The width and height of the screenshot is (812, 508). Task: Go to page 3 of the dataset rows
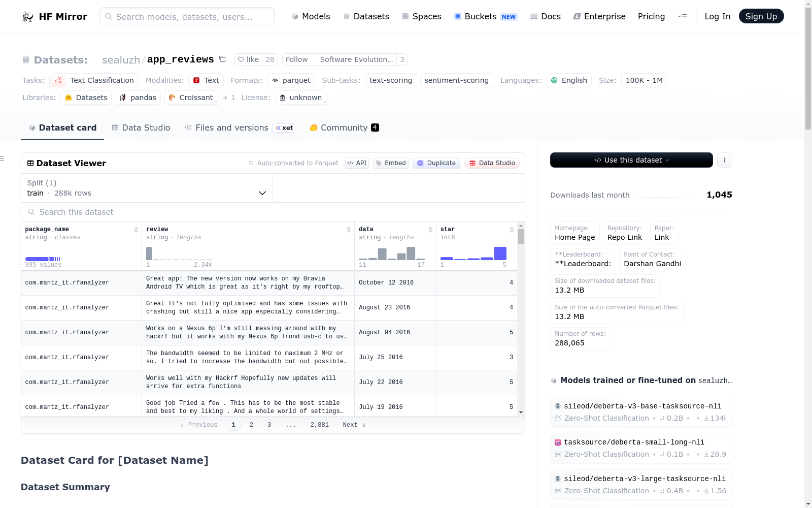pos(269,425)
